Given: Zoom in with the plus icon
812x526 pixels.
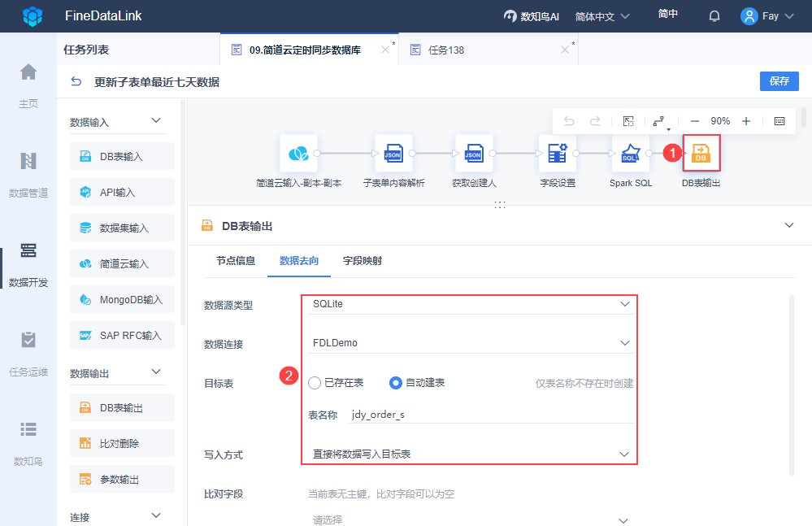Looking at the screenshot, I should (x=745, y=121).
